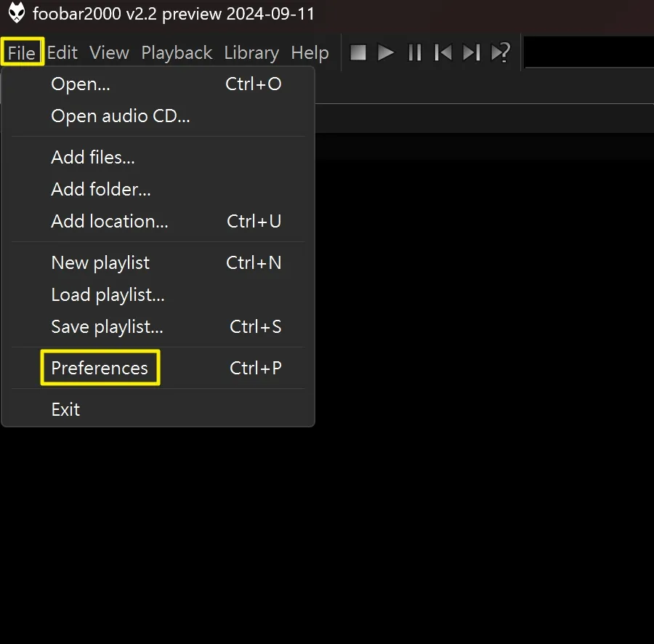
Task: Choose Add location... menu entry
Action: click(158, 221)
